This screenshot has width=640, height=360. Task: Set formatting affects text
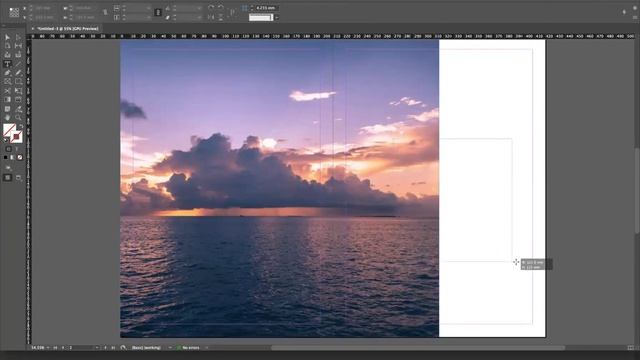tap(17, 149)
